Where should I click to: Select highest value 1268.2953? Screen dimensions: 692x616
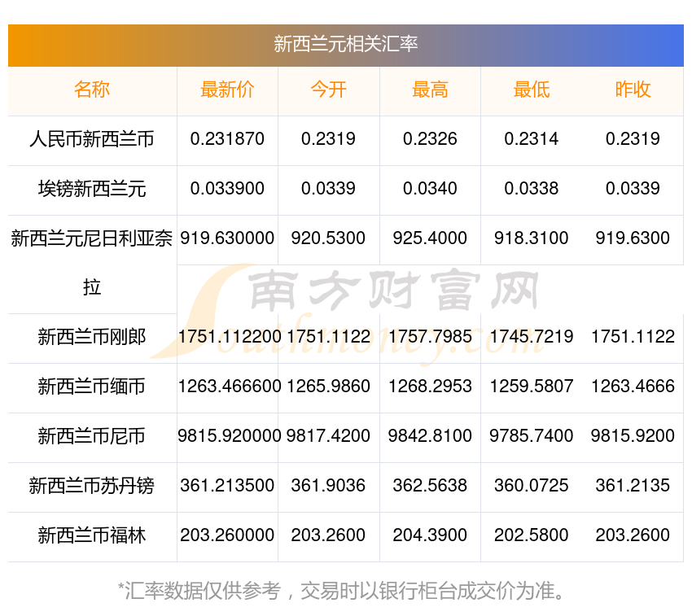430,387
